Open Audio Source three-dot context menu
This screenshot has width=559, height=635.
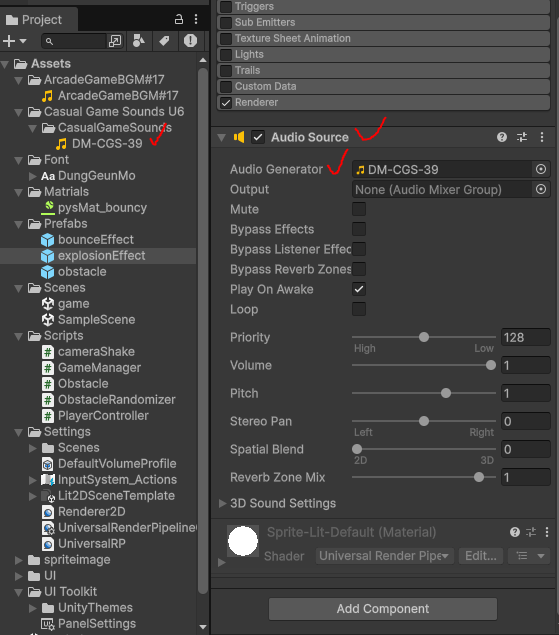point(542,137)
